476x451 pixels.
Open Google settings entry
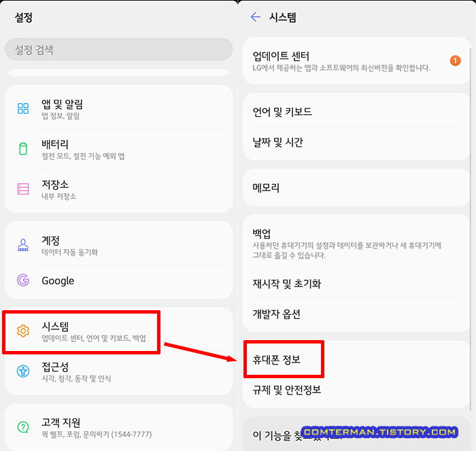(x=119, y=280)
